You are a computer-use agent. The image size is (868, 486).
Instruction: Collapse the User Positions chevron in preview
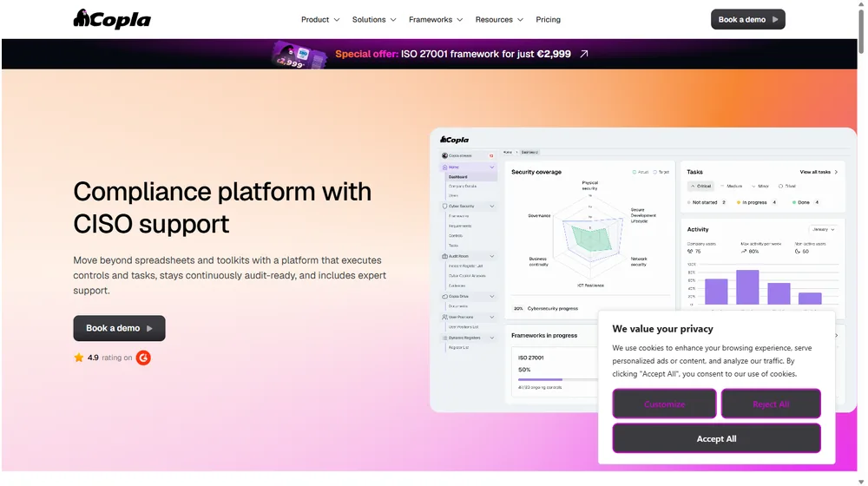tap(491, 317)
